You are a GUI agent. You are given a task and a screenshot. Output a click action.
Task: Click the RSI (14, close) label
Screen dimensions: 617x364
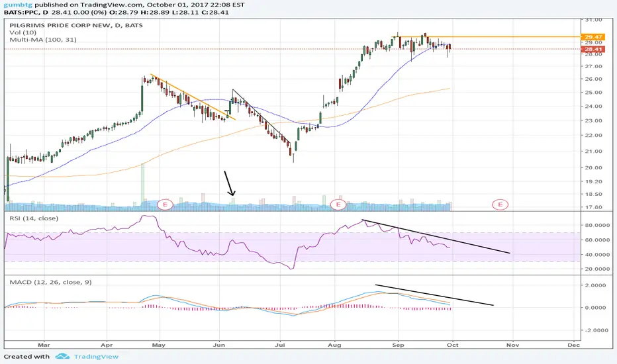coord(34,218)
